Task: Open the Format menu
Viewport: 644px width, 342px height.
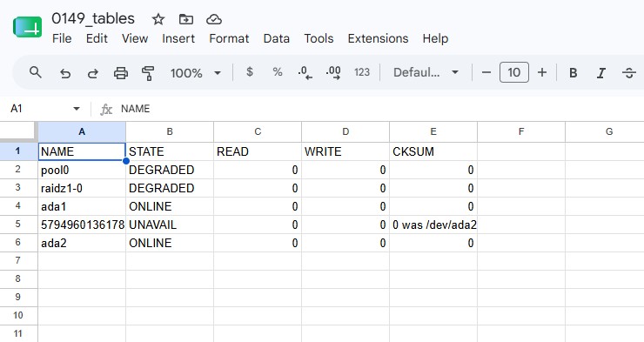Action: 229,38
